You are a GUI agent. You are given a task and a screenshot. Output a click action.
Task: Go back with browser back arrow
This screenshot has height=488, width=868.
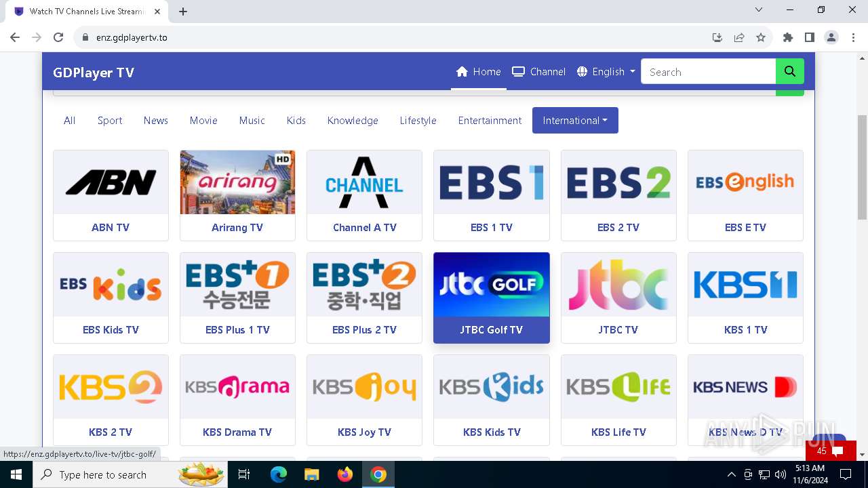coord(15,37)
